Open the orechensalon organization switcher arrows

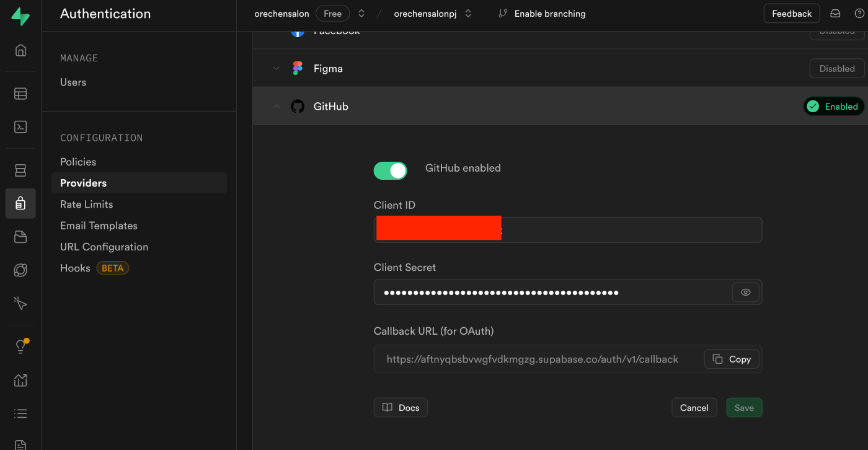[x=361, y=14]
